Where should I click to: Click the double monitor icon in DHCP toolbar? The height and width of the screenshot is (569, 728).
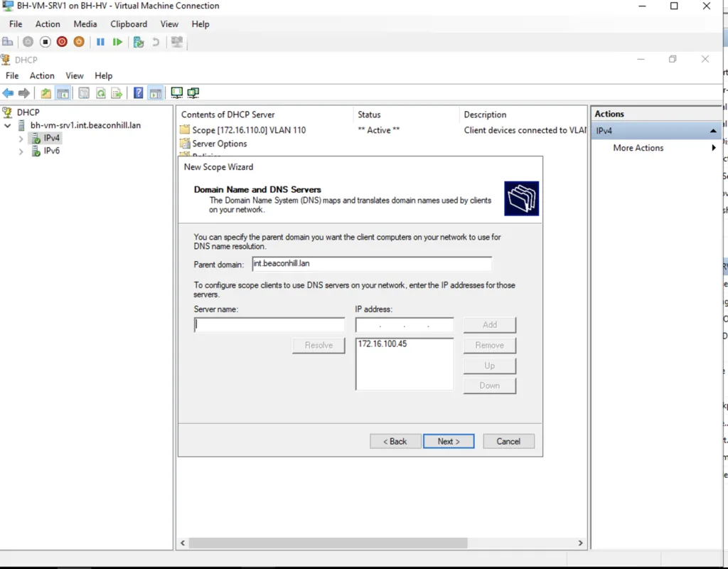coord(193,93)
